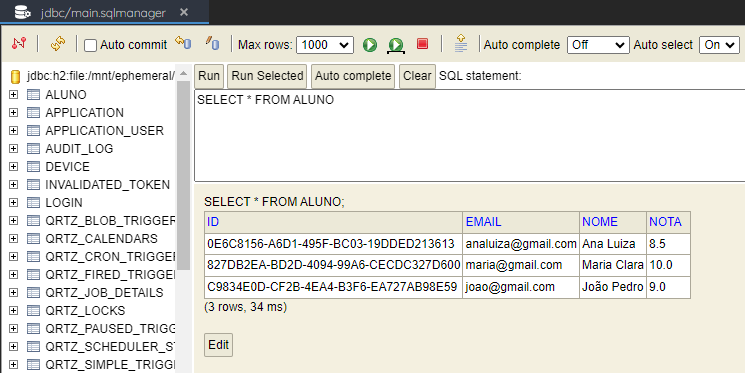
Task: Click the ID cell starting with 0E6C8156
Action: [x=334, y=244]
